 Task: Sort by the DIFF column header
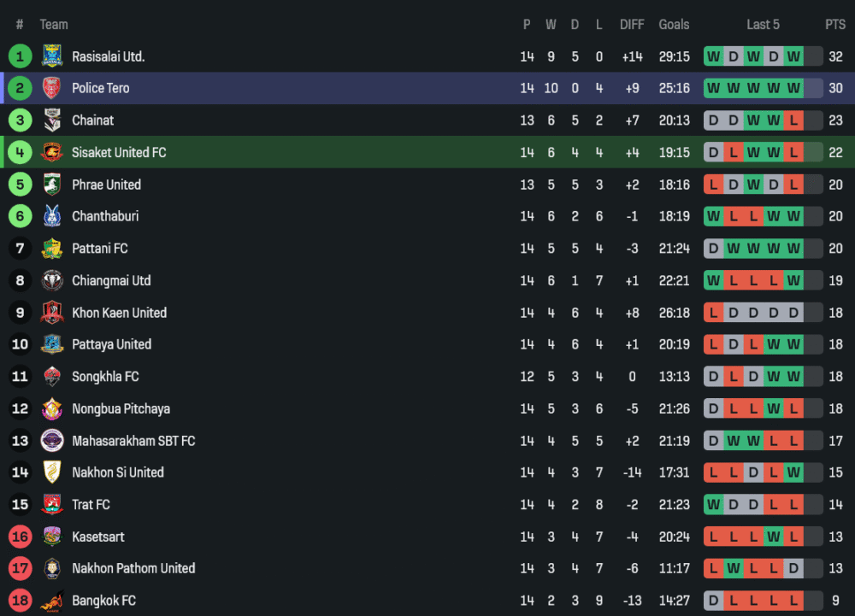coord(632,25)
